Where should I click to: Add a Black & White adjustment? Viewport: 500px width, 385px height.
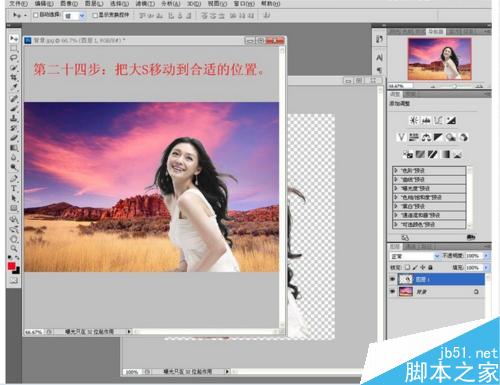(x=438, y=137)
